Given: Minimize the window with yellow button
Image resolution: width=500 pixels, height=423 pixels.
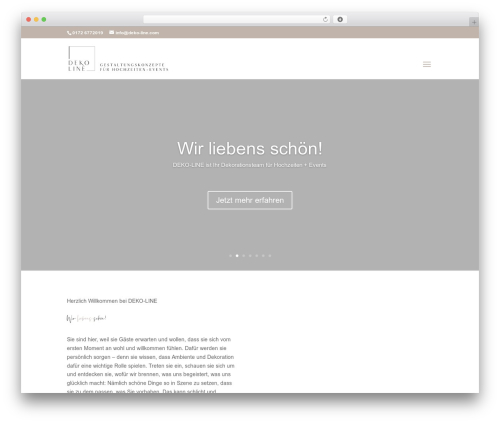Looking at the screenshot, I should [x=36, y=19].
